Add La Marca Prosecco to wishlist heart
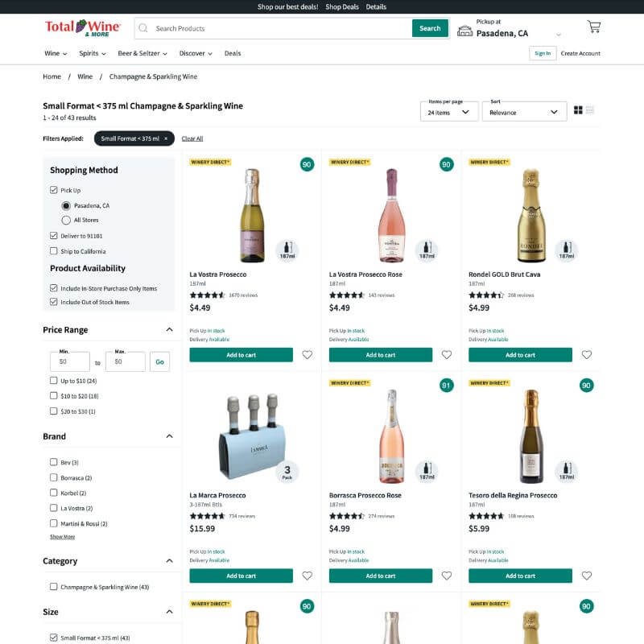The width and height of the screenshot is (644, 644). pyautogui.click(x=308, y=576)
